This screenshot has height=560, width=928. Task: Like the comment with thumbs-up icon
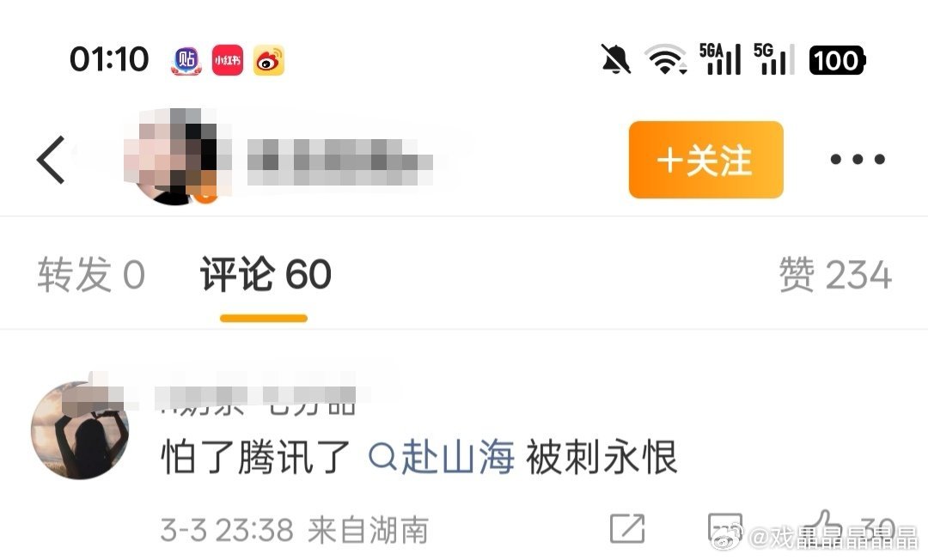coord(824,527)
